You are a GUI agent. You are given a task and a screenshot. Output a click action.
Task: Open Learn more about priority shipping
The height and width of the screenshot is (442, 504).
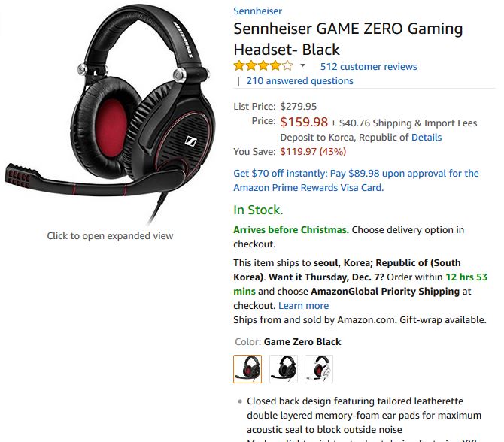[x=303, y=305]
